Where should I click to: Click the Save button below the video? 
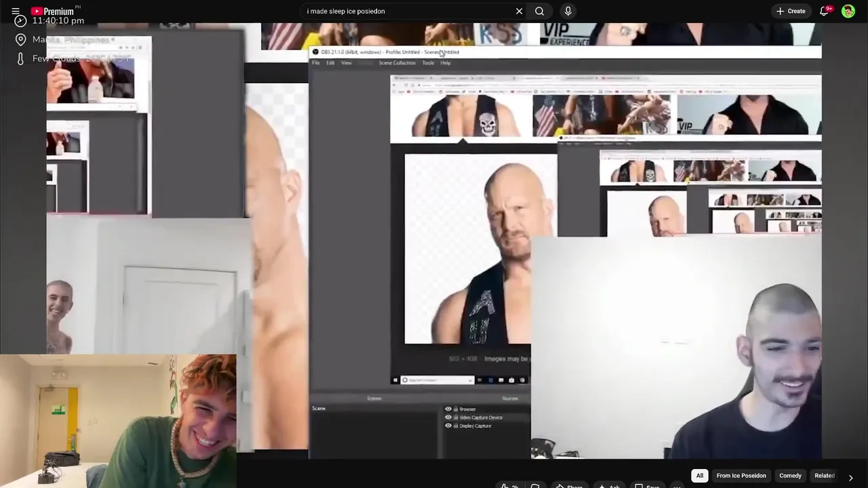click(646, 485)
